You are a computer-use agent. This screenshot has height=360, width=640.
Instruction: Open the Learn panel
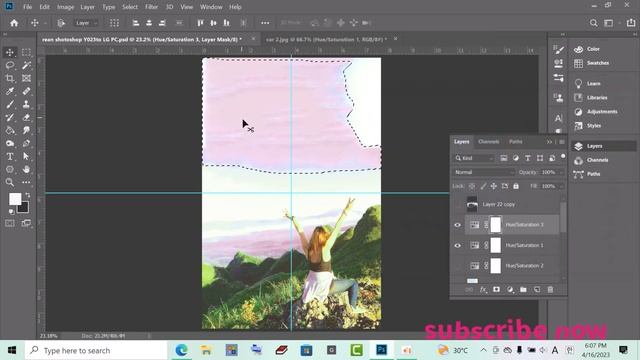(x=593, y=84)
